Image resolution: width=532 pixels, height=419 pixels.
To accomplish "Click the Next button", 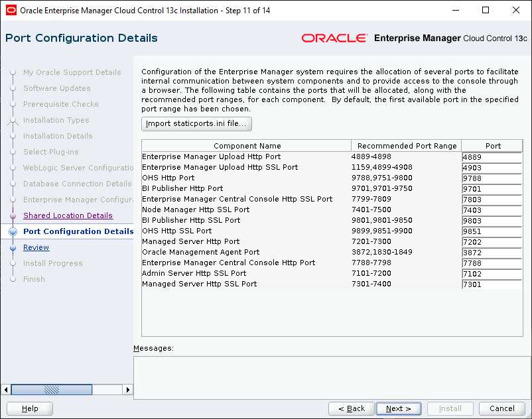I will pyautogui.click(x=398, y=408).
